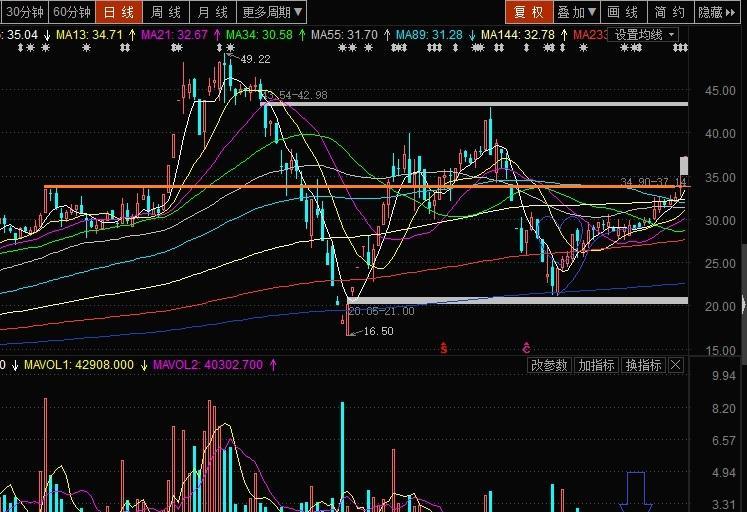
Task: Click the MA89: 31.28 label
Action: tap(429, 35)
